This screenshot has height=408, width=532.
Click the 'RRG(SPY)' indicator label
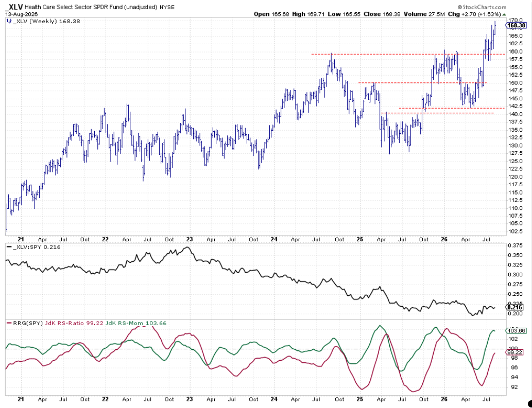[x=27, y=323]
